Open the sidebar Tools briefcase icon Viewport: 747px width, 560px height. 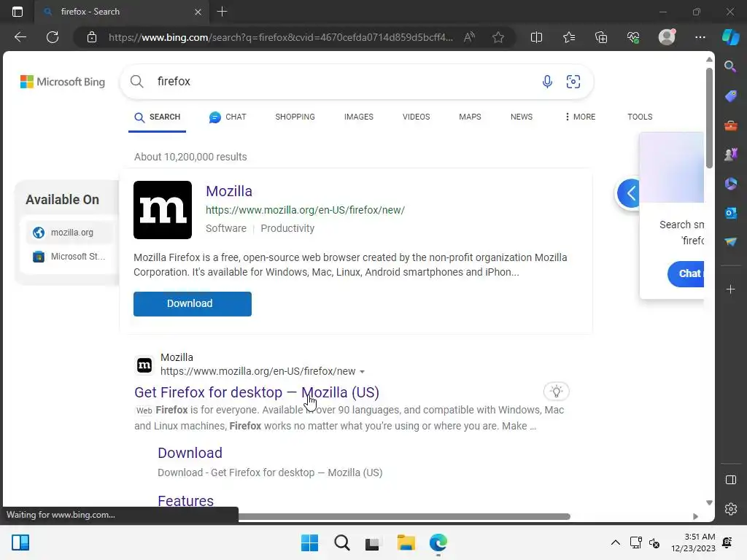click(730, 125)
